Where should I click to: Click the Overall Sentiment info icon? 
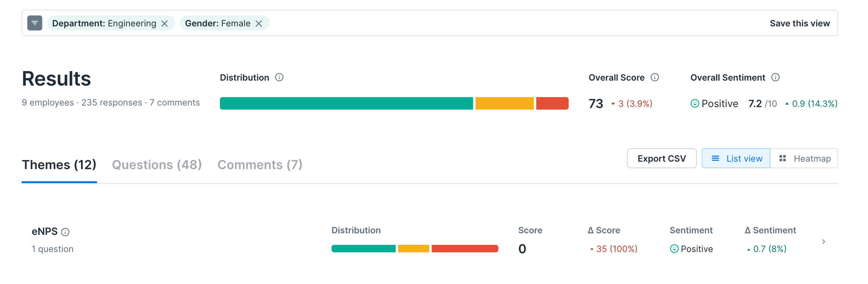(776, 77)
